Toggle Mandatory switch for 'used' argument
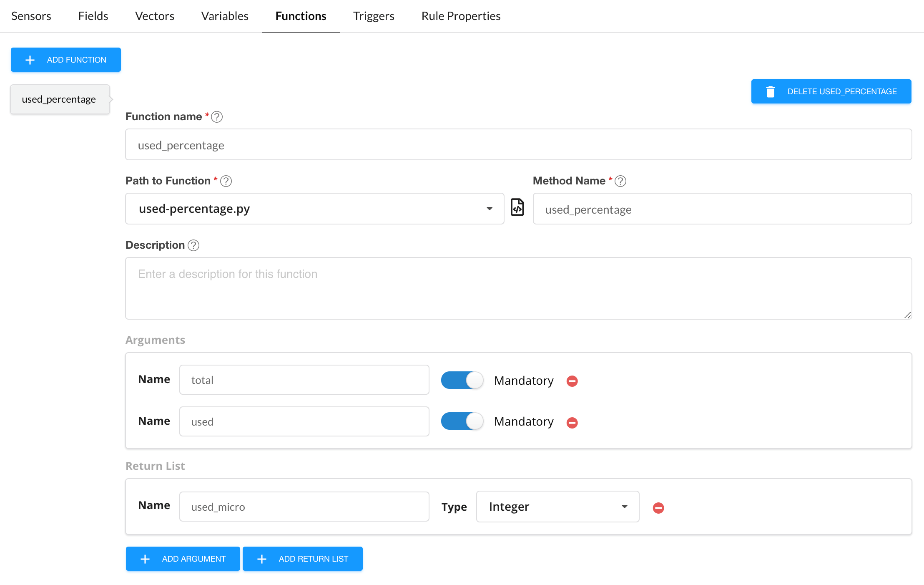Image resolution: width=924 pixels, height=585 pixels. [462, 421]
